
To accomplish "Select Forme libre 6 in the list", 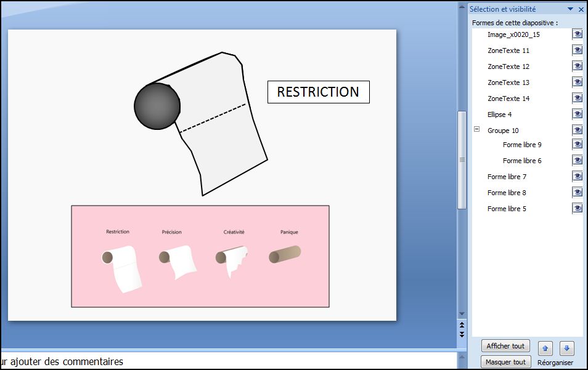I will [x=522, y=161].
